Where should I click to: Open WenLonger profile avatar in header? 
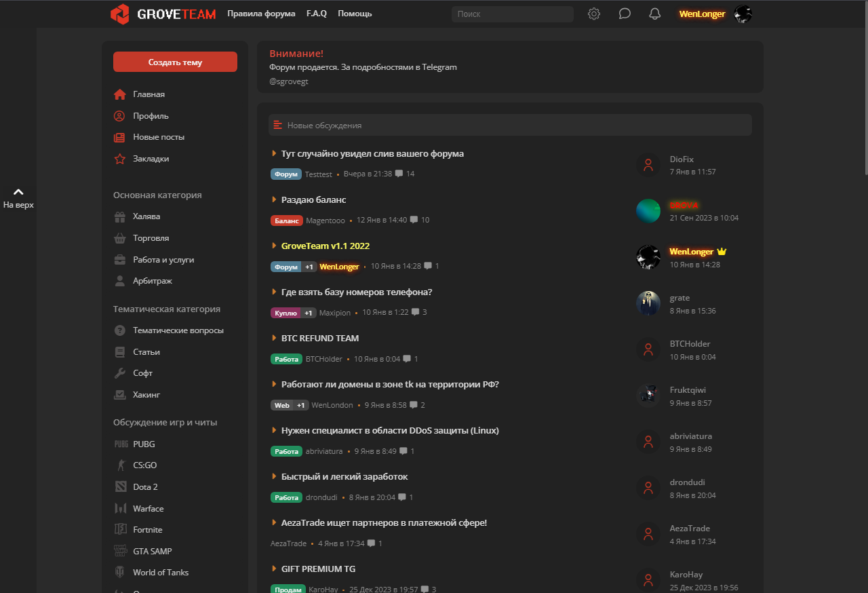point(743,14)
